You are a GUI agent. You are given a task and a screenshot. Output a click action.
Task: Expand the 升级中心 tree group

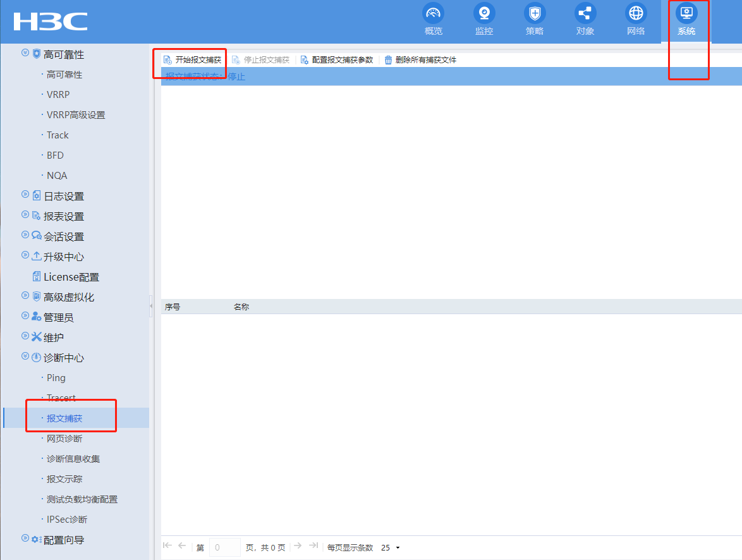point(25,255)
